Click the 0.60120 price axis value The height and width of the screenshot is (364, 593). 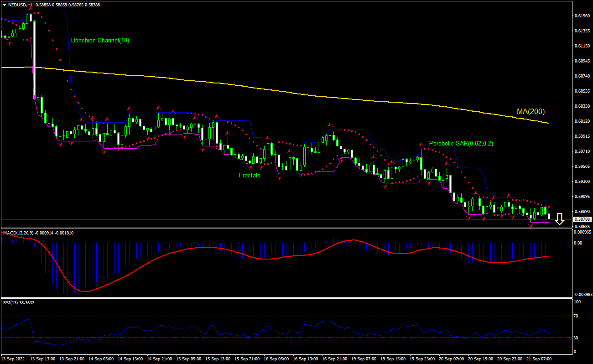[583, 121]
